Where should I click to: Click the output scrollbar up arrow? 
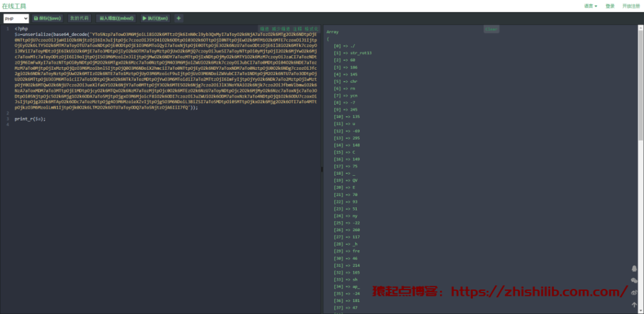tap(640, 28)
